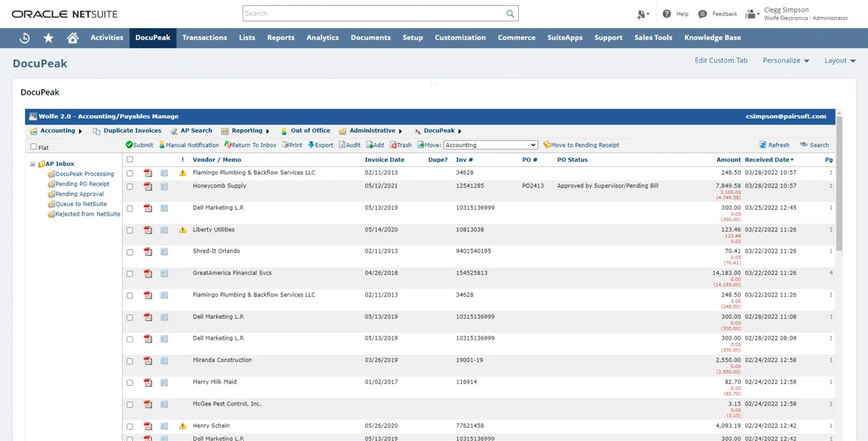Open the Help question mark icon
The height and width of the screenshot is (441, 868).
coord(667,14)
